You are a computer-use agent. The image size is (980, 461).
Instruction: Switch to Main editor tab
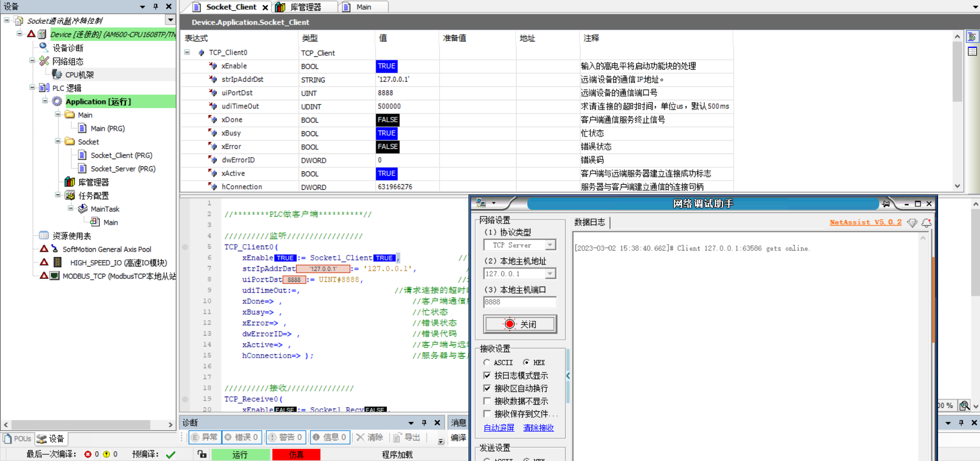(364, 7)
